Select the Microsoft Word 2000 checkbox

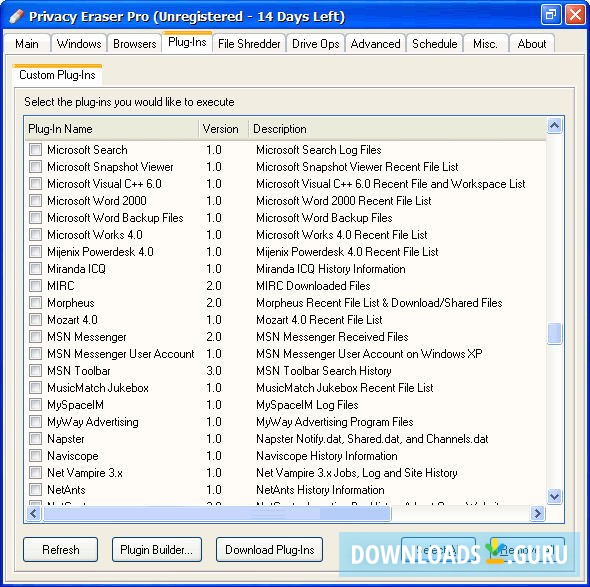pos(35,201)
